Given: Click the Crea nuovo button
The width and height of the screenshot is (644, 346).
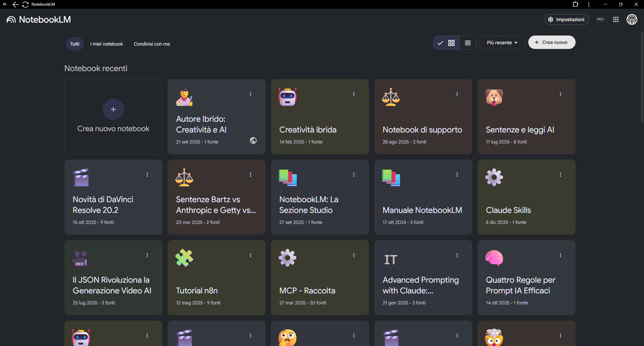Looking at the screenshot, I should (x=551, y=42).
